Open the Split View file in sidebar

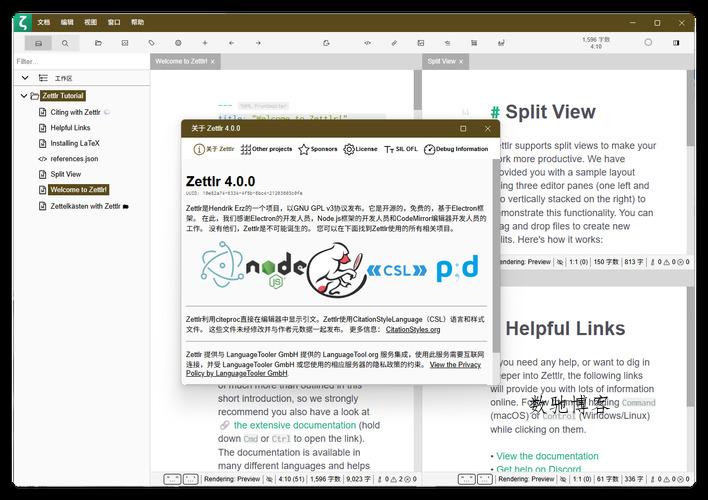(65, 174)
